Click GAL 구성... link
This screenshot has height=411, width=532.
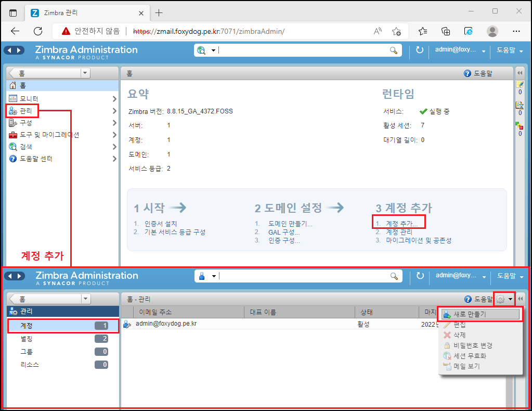[284, 232]
